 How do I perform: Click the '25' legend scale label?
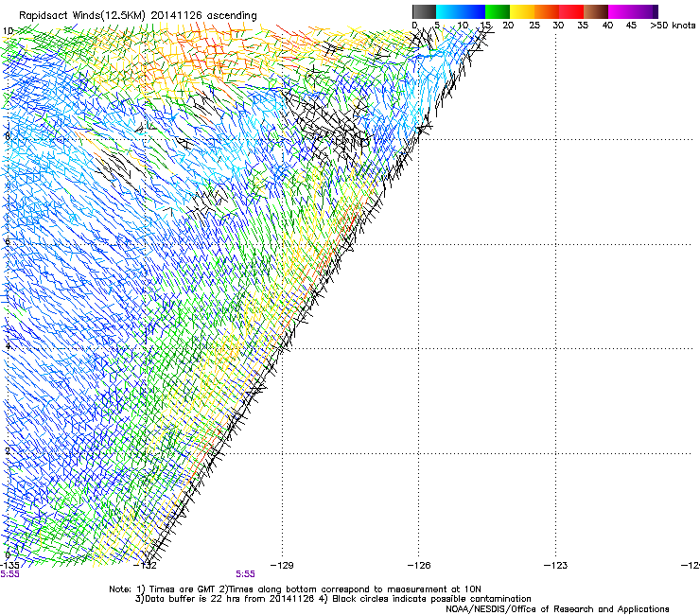coord(534,26)
